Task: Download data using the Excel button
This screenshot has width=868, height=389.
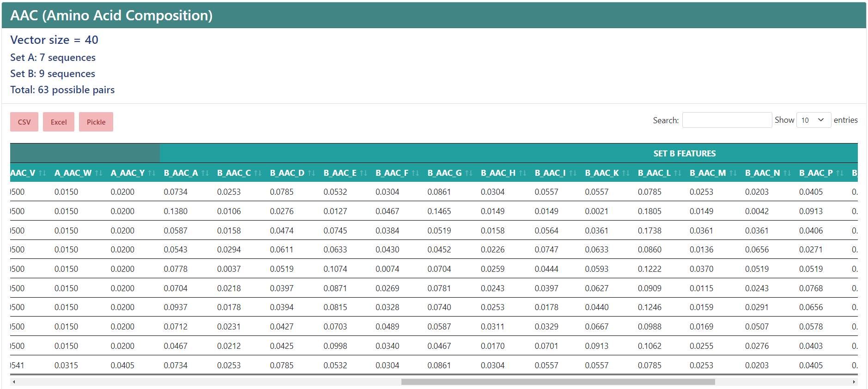Action: 59,122
